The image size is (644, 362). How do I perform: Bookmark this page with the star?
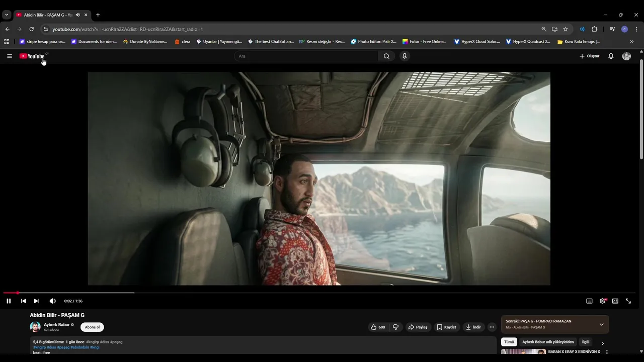[x=566, y=29]
